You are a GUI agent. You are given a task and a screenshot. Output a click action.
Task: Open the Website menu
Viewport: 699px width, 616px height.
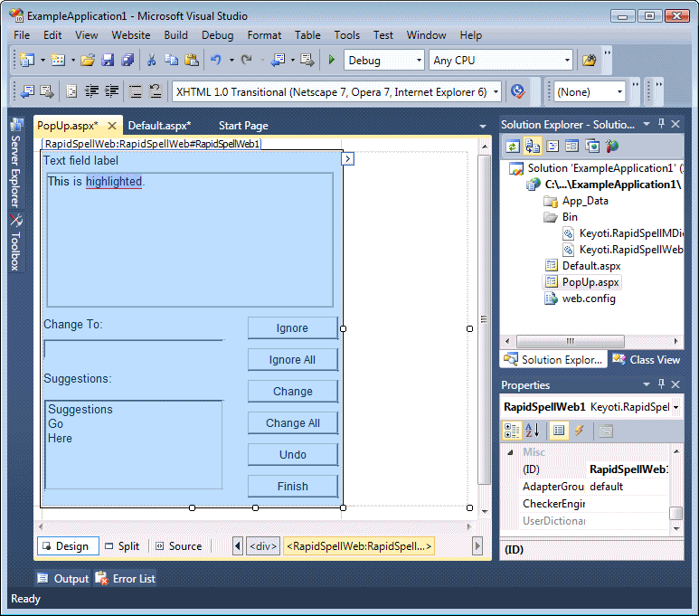point(131,35)
